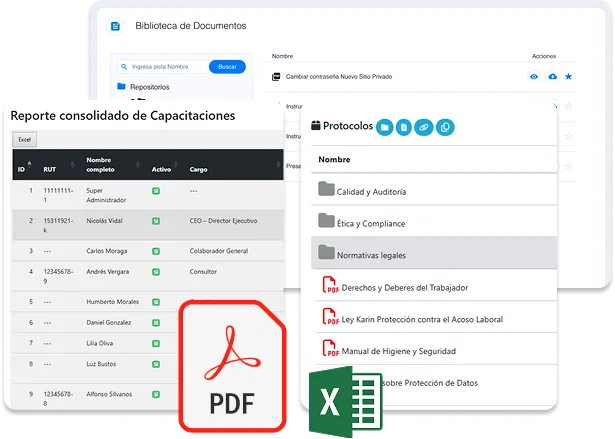Open the Ética y Compliance folder
615x439 pixels.
[x=371, y=224]
